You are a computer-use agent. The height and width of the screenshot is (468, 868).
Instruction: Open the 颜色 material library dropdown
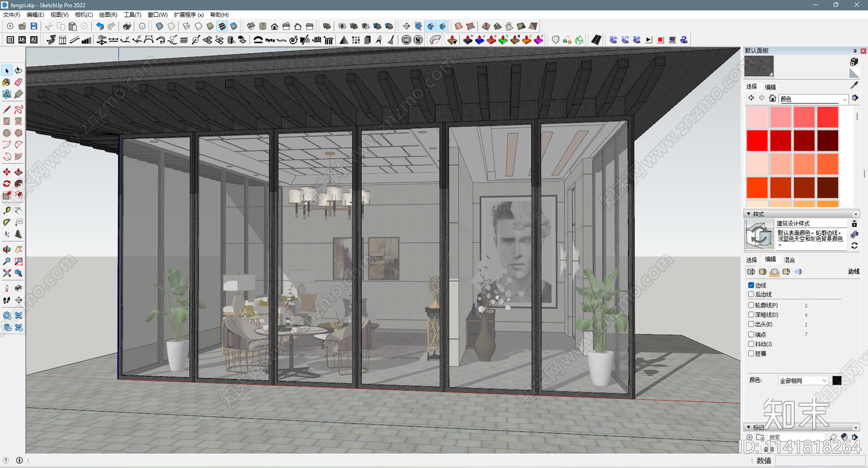[813, 99]
